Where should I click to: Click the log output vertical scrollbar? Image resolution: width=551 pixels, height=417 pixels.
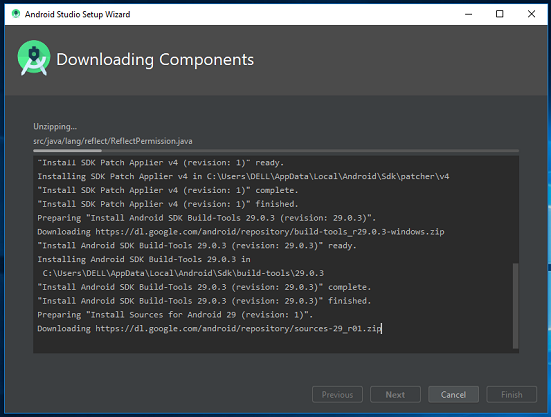516,306
